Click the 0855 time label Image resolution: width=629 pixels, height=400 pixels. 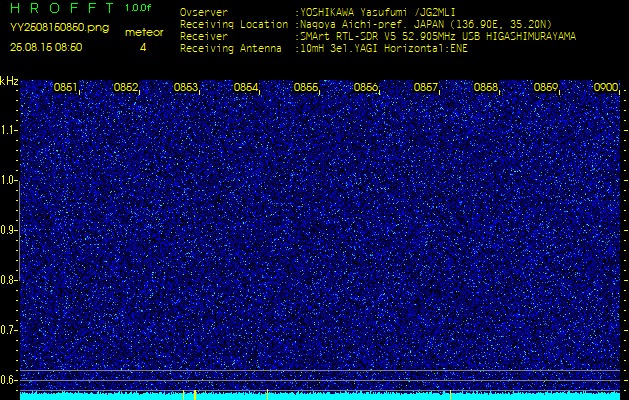(x=306, y=87)
